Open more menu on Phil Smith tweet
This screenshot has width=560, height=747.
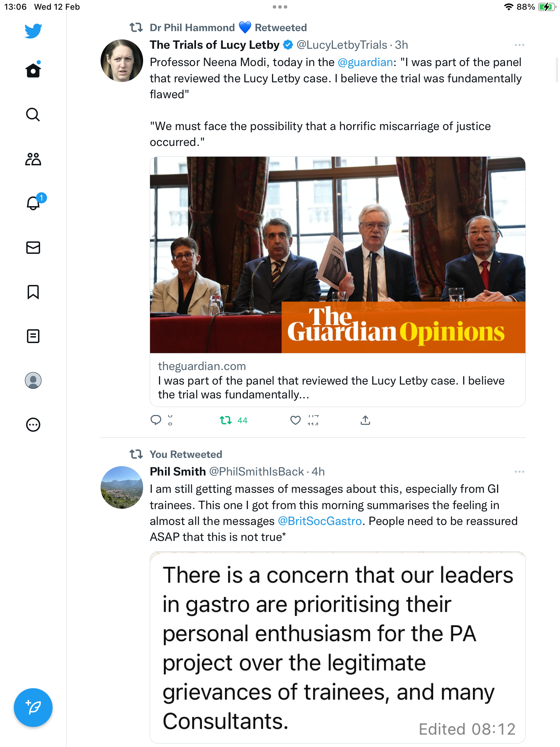[519, 472]
